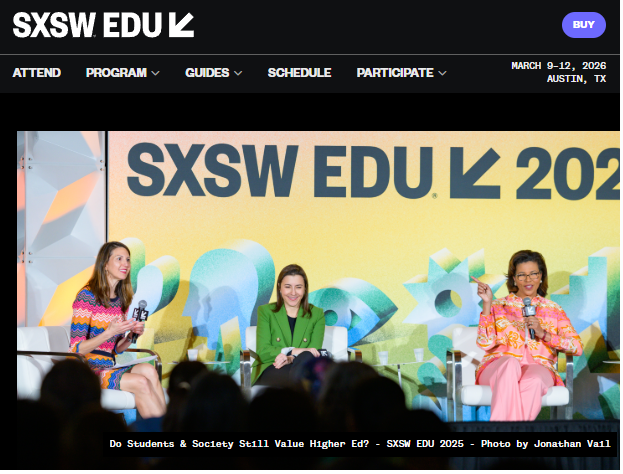Open the ATTEND page
Screen dimensions: 623x474
point(37,73)
